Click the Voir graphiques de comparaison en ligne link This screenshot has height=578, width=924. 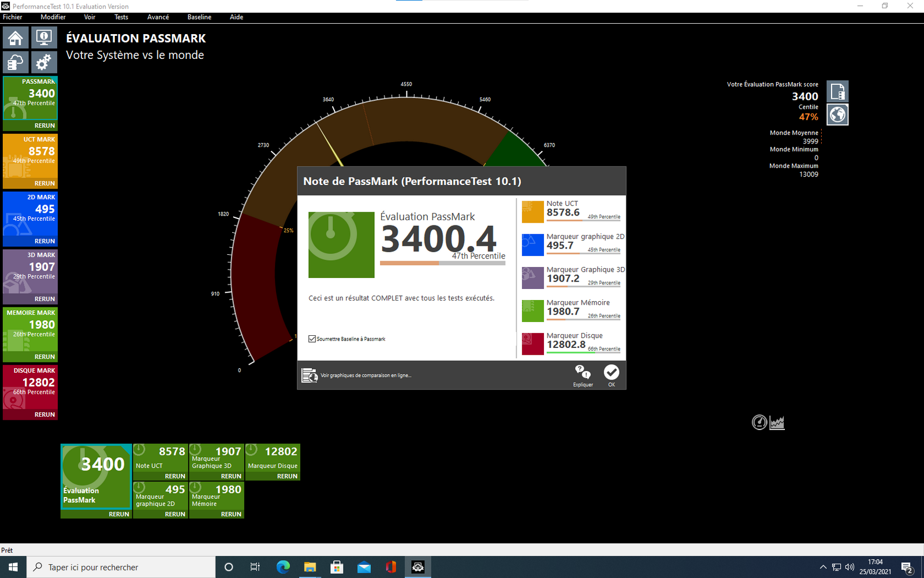pos(366,375)
